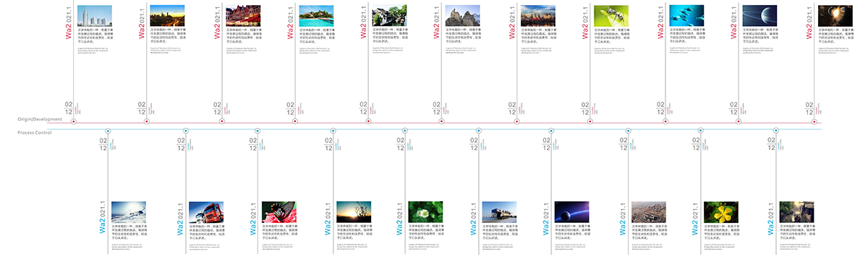Select the first blue marker on Process Control line
Viewport: 868px width, 262px height.
(x=108, y=131)
